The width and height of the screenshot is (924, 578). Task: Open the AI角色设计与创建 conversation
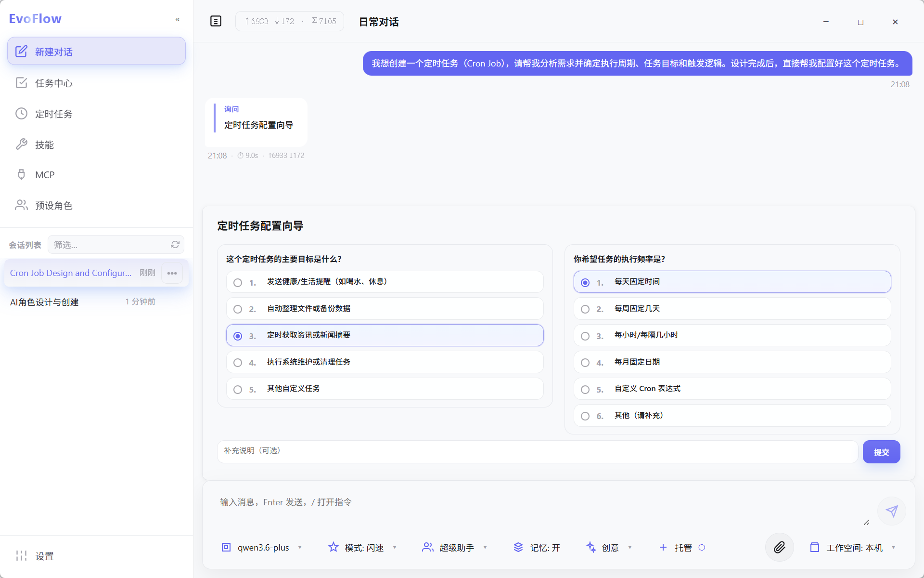[x=96, y=302]
